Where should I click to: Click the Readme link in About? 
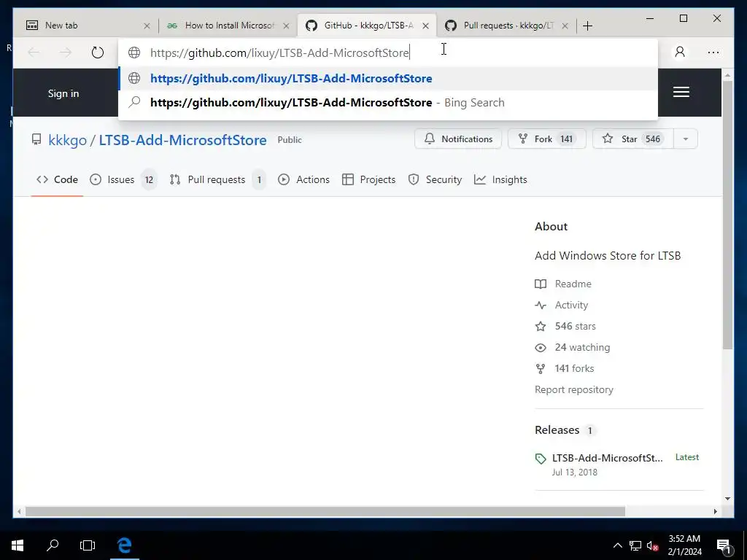pyautogui.click(x=563, y=284)
